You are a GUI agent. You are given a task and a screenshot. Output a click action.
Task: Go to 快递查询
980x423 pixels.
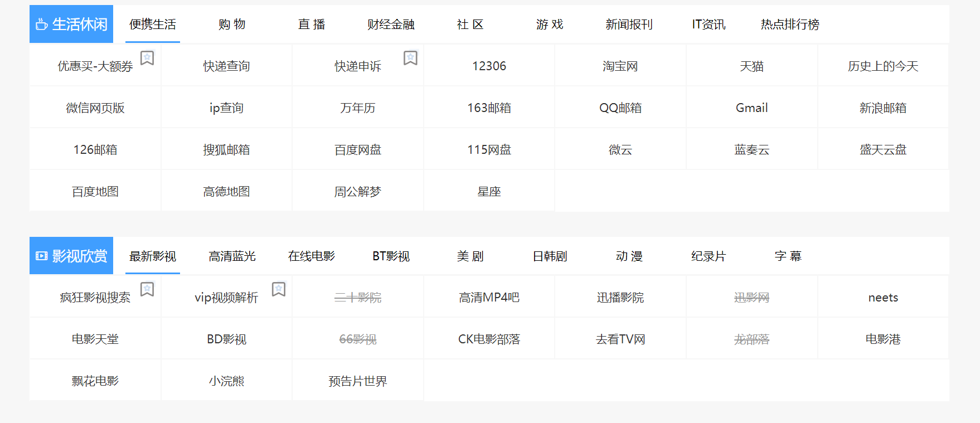click(226, 66)
